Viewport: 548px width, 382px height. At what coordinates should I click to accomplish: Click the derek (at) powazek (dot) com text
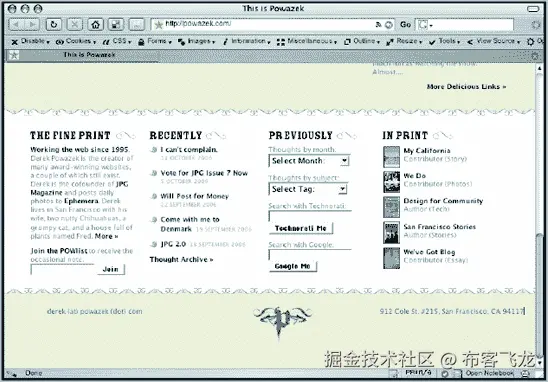94,311
